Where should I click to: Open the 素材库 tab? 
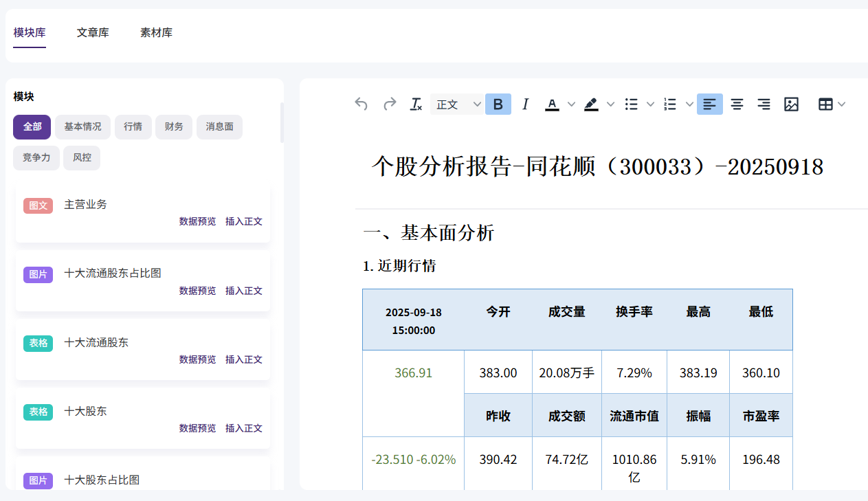click(x=156, y=32)
